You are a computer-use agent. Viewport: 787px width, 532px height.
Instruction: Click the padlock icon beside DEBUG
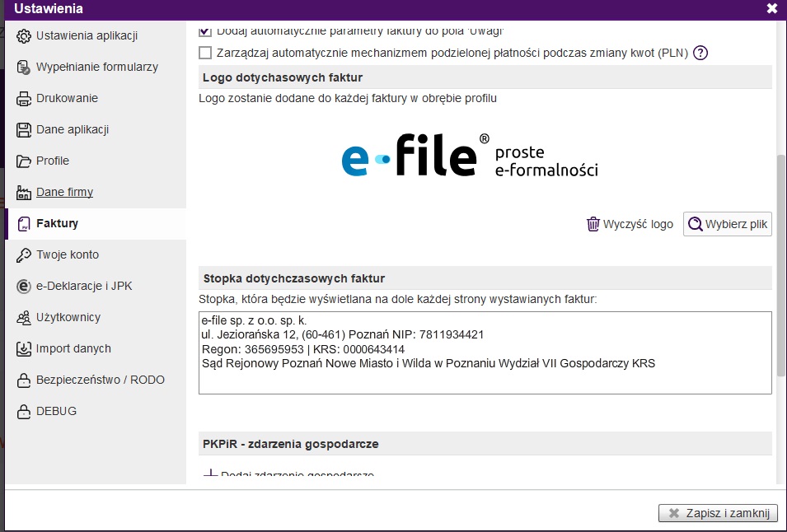[23, 411]
